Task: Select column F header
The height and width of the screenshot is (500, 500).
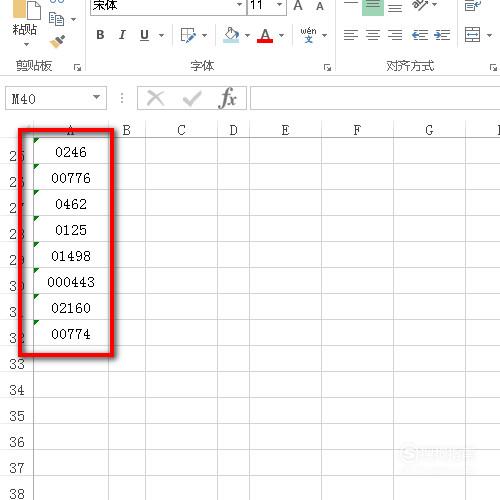Action: (357, 130)
